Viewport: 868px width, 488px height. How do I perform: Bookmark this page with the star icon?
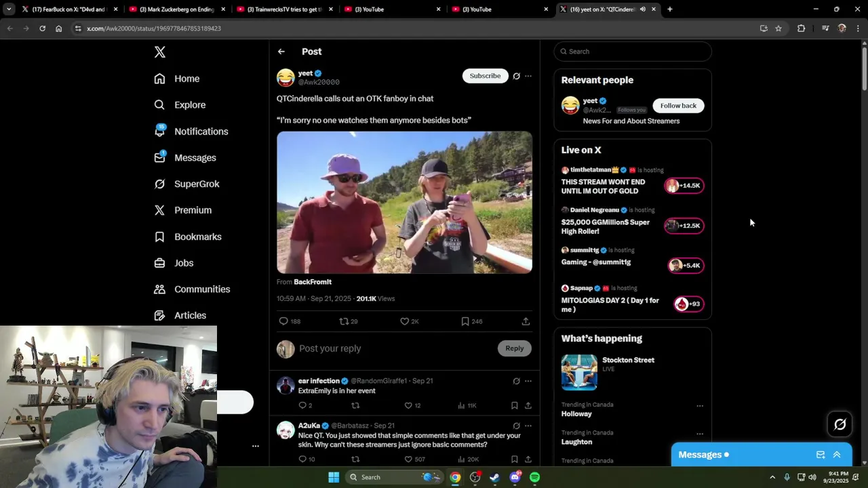point(778,28)
